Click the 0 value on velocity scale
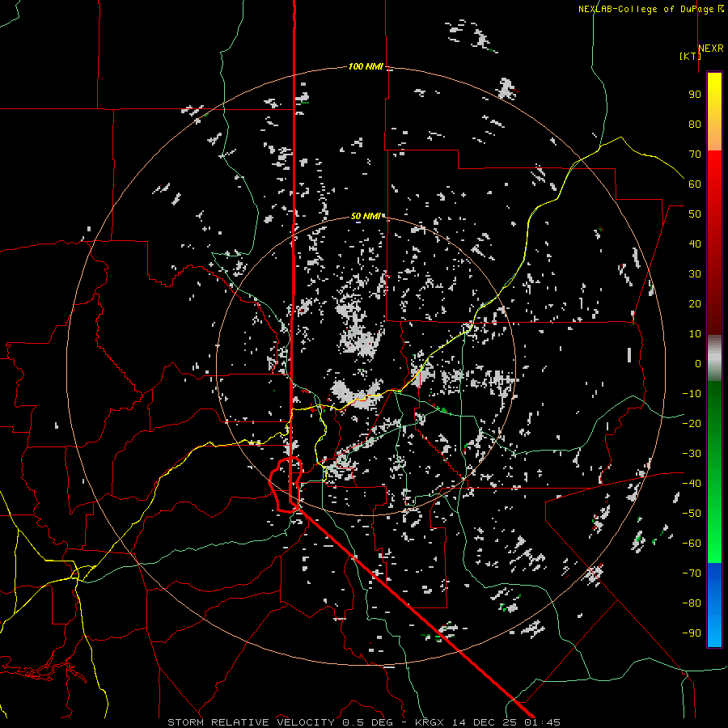 (x=698, y=364)
